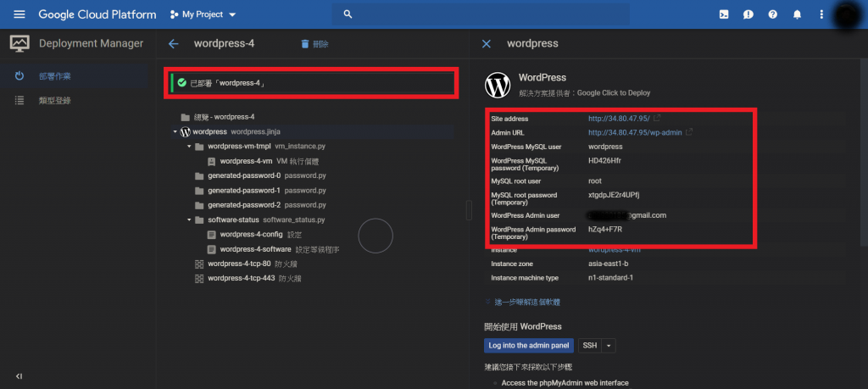Click the asia-east1-b zone value
The image size is (868, 389).
[x=609, y=264]
